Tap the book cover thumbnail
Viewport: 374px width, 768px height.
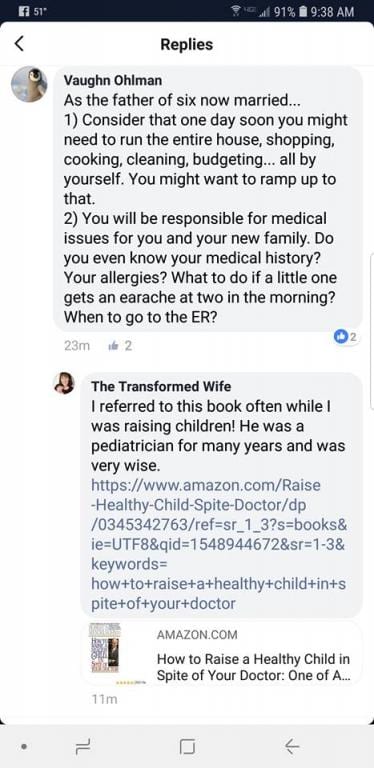103,653
